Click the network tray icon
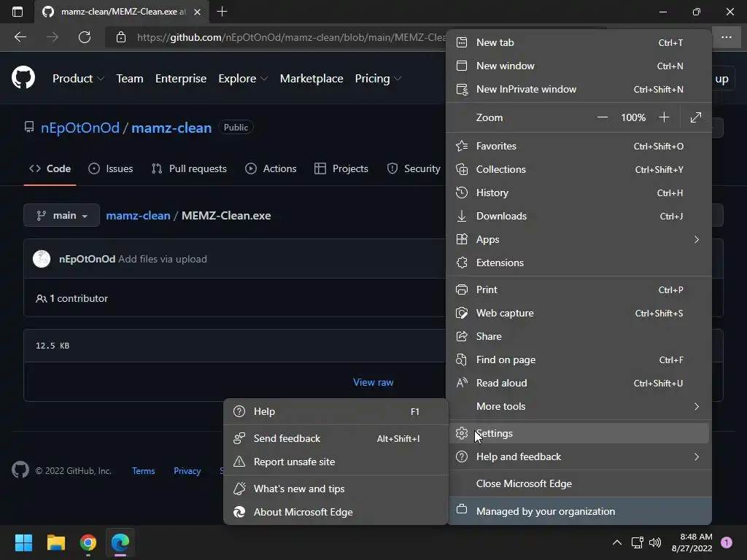 (x=637, y=542)
